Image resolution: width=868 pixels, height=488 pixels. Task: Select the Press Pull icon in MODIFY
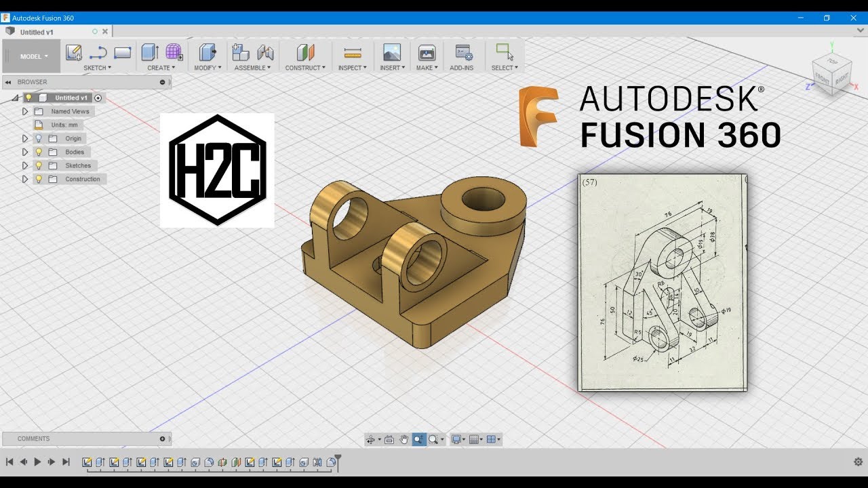click(208, 52)
